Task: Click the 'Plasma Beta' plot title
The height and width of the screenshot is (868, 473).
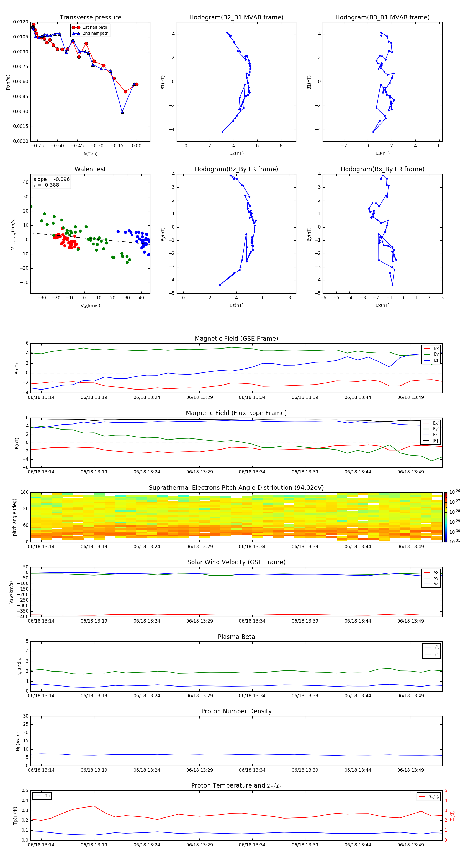Action: point(236,637)
